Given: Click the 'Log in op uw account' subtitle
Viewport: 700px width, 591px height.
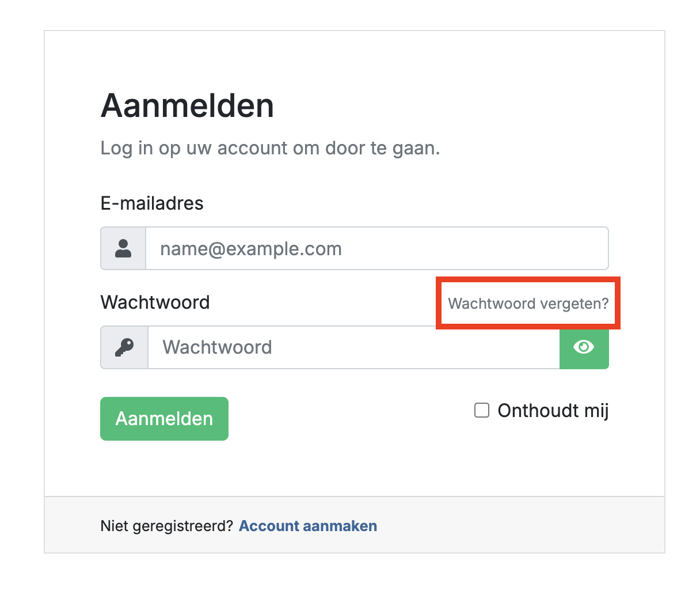Looking at the screenshot, I should point(270,148).
